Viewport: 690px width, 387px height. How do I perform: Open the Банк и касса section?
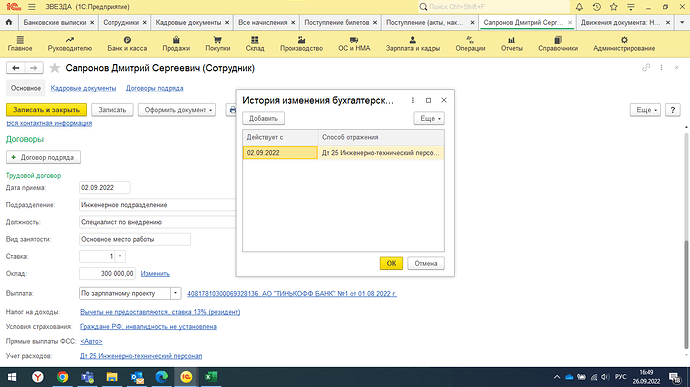(x=127, y=44)
